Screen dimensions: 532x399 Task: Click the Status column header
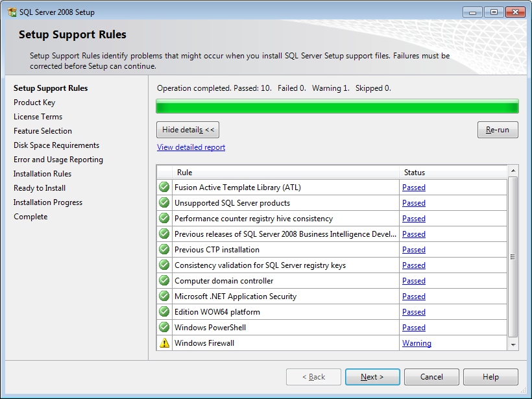click(453, 173)
